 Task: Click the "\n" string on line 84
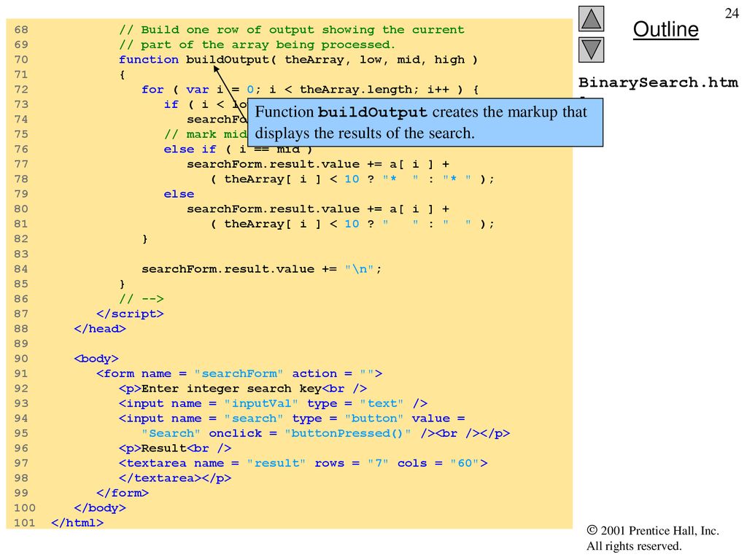360,269
